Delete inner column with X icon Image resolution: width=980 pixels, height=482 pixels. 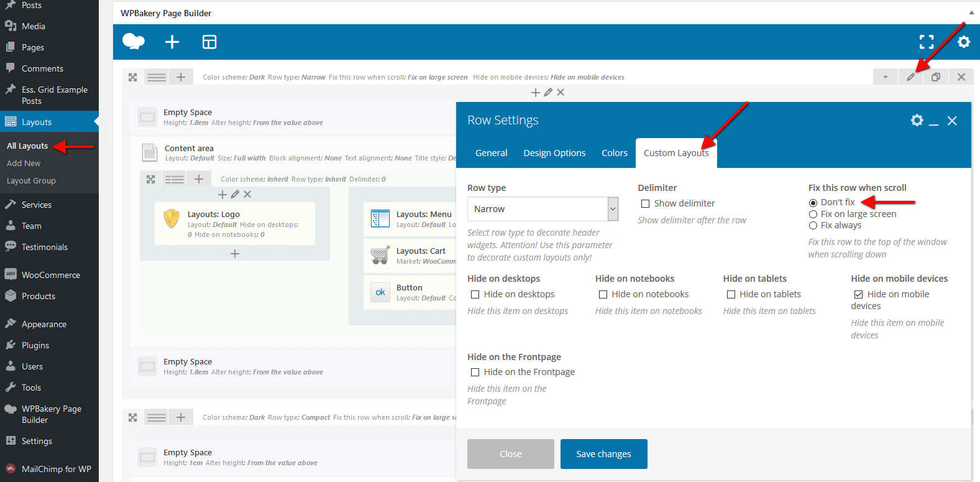(247, 194)
